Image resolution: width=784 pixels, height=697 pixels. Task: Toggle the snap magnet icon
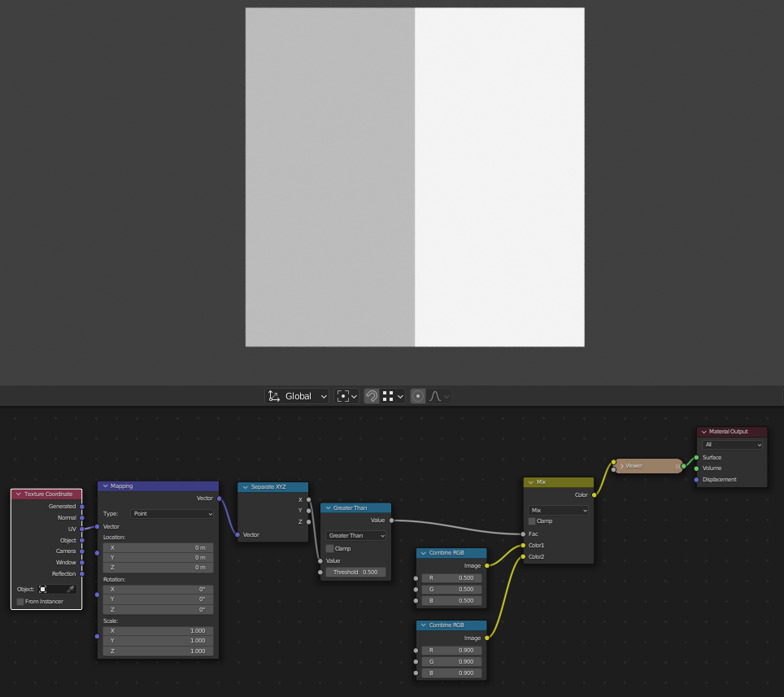pyautogui.click(x=372, y=396)
